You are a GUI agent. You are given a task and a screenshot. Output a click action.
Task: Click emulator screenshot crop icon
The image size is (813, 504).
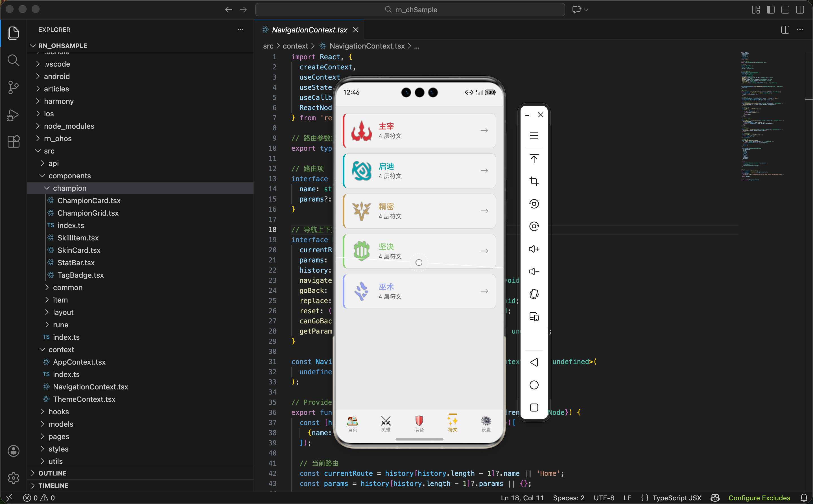534,181
